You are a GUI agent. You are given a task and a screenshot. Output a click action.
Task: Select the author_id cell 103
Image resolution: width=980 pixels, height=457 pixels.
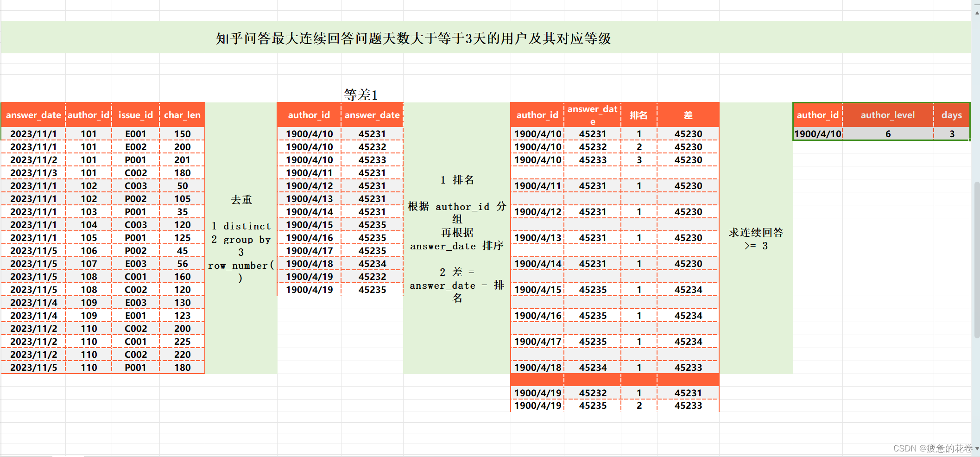[x=89, y=212]
